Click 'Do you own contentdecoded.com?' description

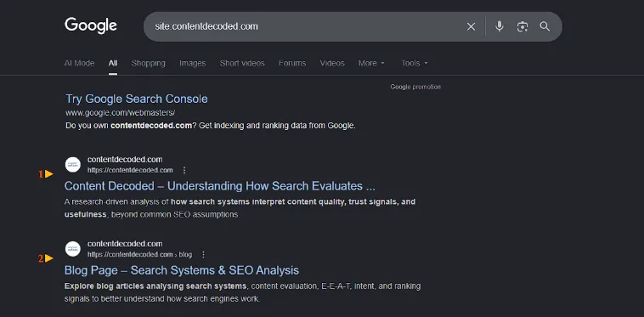(211, 126)
